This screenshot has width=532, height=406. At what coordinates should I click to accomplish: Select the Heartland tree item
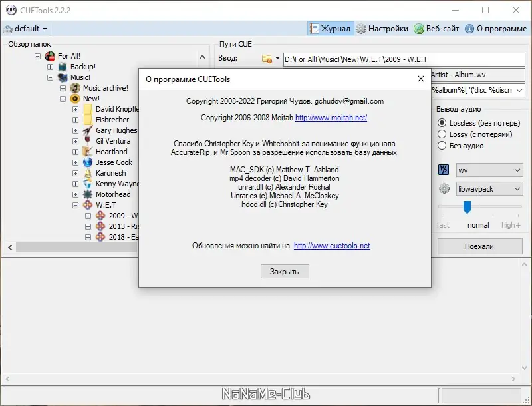click(x=111, y=152)
